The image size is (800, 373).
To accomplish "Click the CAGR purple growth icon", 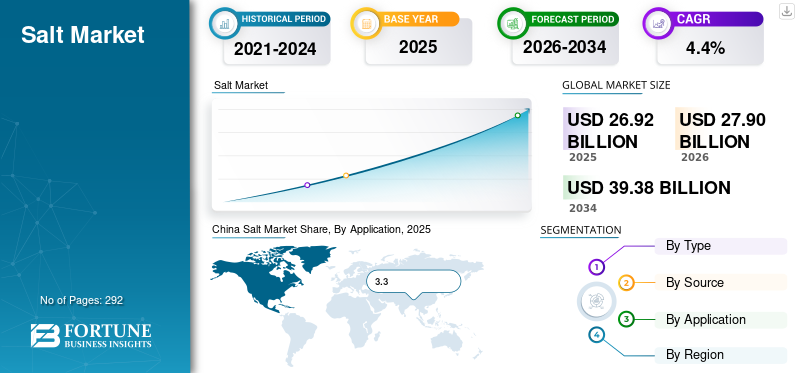I will [x=657, y=23].
